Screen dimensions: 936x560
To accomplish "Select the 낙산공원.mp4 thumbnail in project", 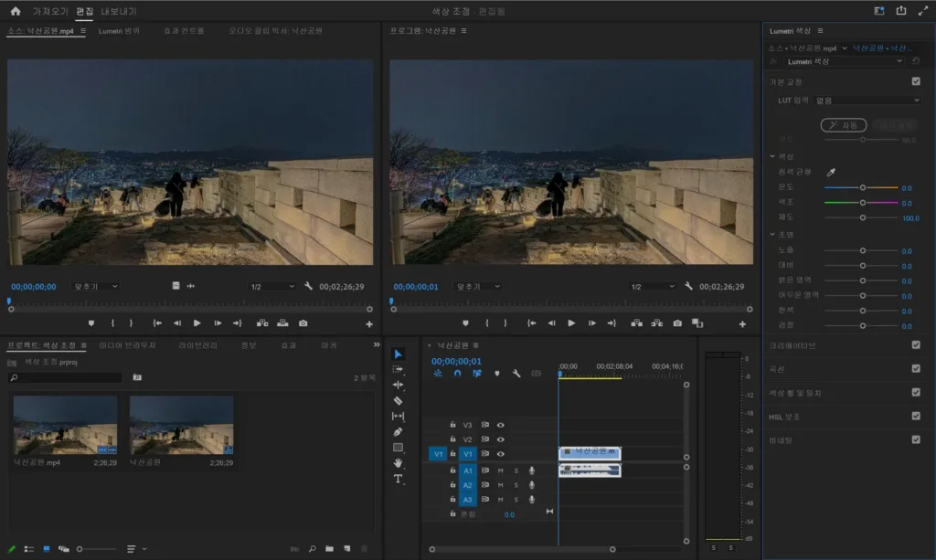I will (x=65, y=425).
